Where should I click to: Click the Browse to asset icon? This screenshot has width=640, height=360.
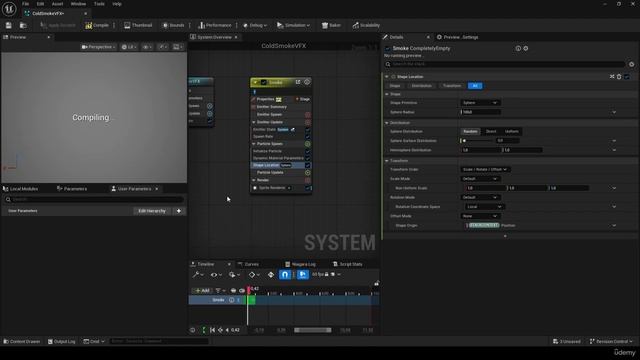(x=23, y=25)
